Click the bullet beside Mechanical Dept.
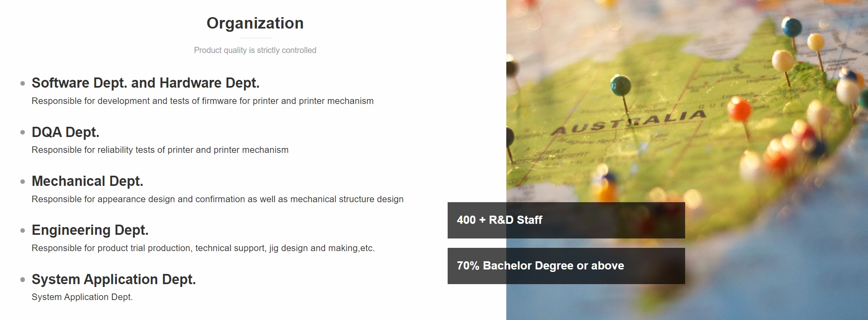Viewport: 868px width, 320px height. (23, 182)
